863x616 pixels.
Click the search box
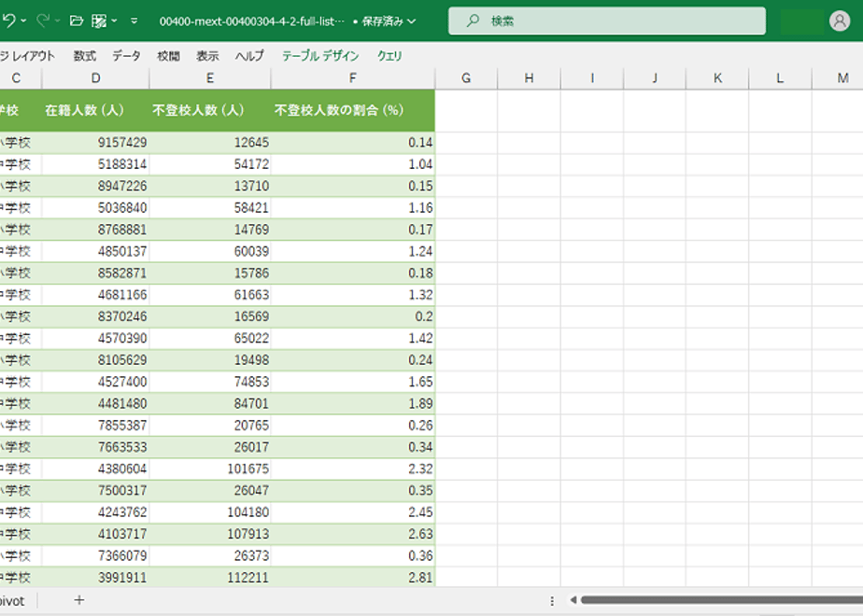[x=606, y=21]
